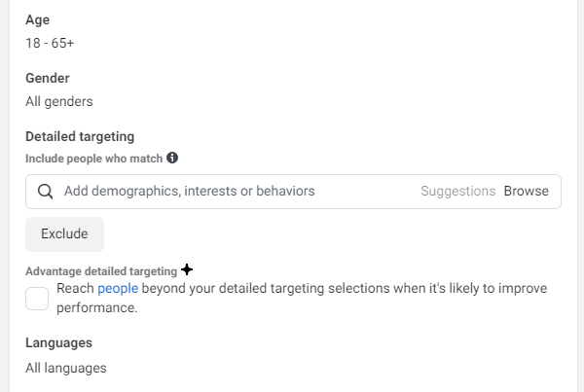Open the Browse menu in targeting box

point(526,191)
